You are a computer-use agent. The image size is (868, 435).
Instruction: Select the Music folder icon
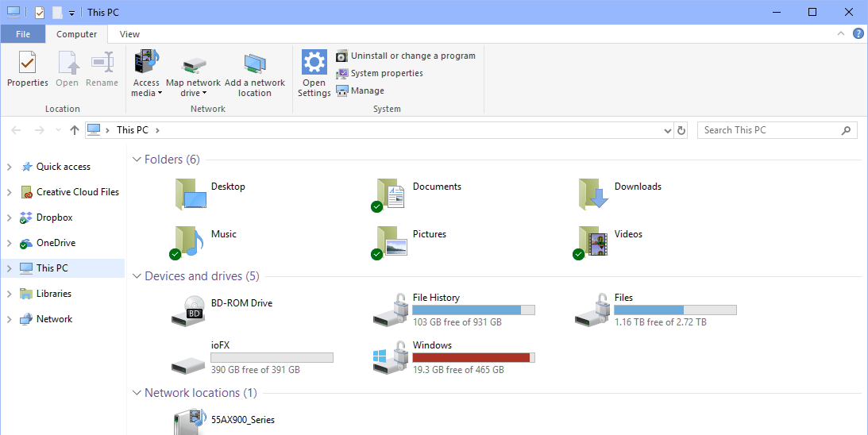(186, 242)
